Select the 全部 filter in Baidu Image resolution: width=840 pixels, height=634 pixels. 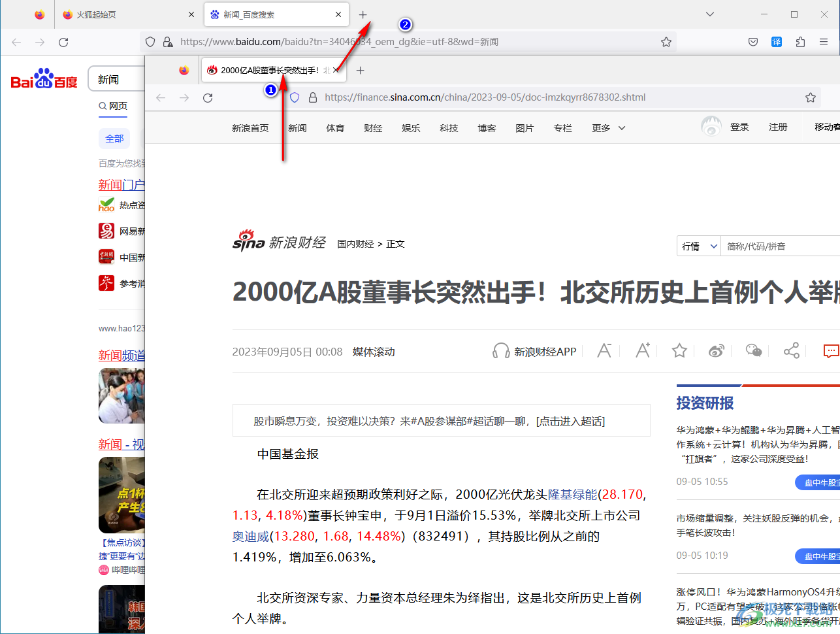pyautogui.click(x=114, y=139)
